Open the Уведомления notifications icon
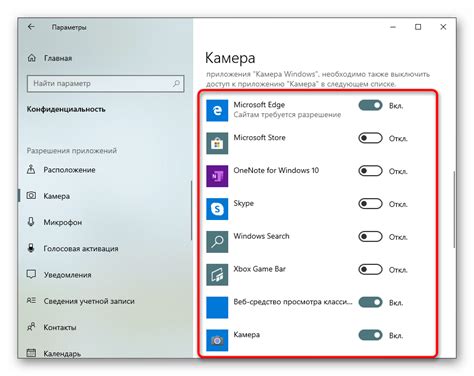Screen dimensions: 474x376 pos(31,274)
